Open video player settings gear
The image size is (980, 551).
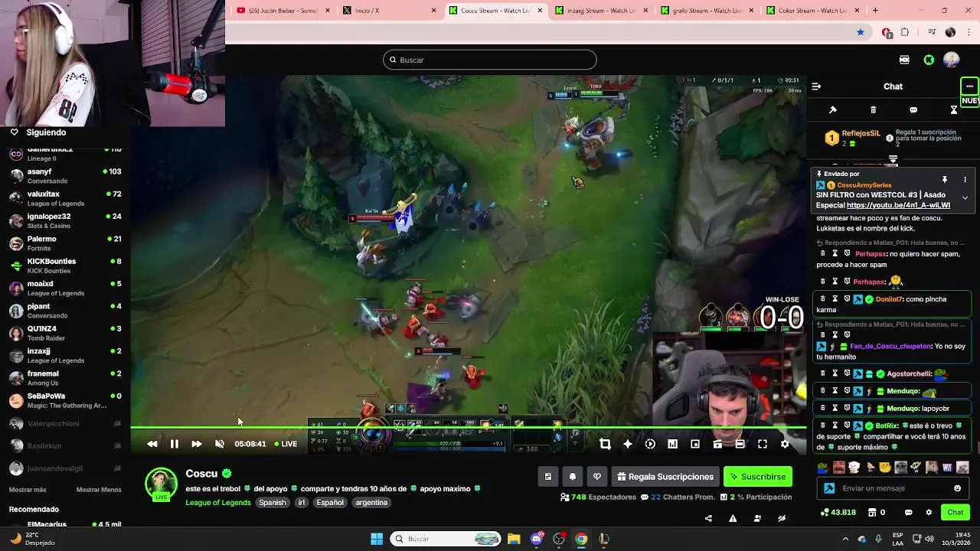(x=785, y=444)
